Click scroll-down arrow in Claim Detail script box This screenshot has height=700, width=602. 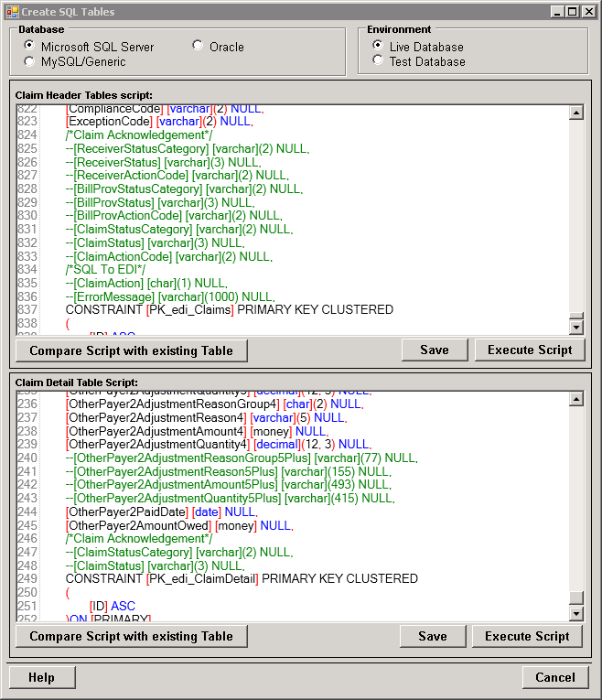pyautogui.click(x=576, y=613)
